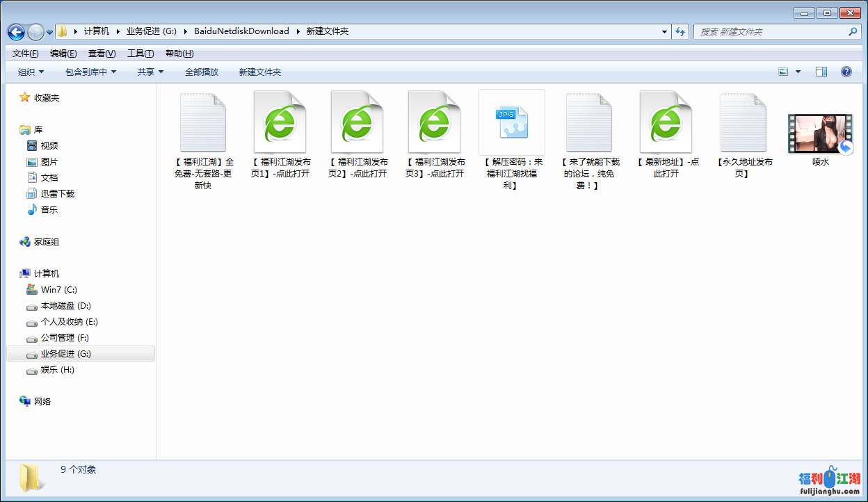Expand the 组织 dropdown menu
The image size is (868, 502).
pyautogui.click(x=31, y=72)
